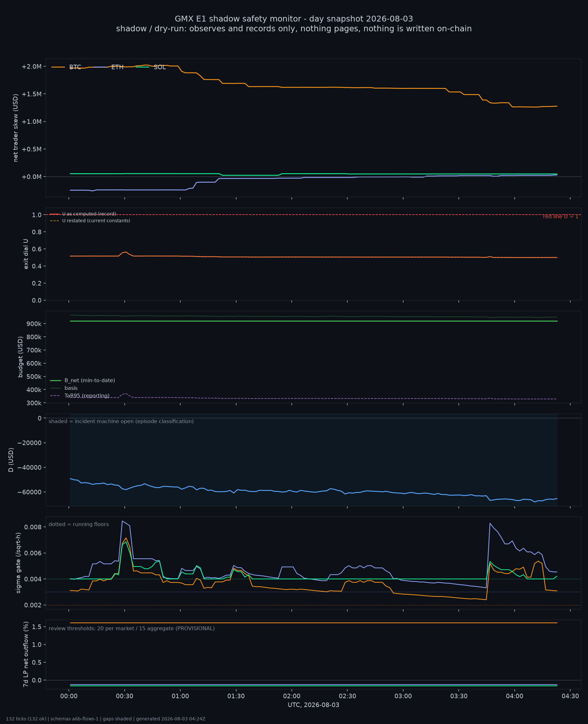This screenshot has width=588, height=724.
Task: Click the '02:30' time tick label
Action: click(x=348, y=697)
